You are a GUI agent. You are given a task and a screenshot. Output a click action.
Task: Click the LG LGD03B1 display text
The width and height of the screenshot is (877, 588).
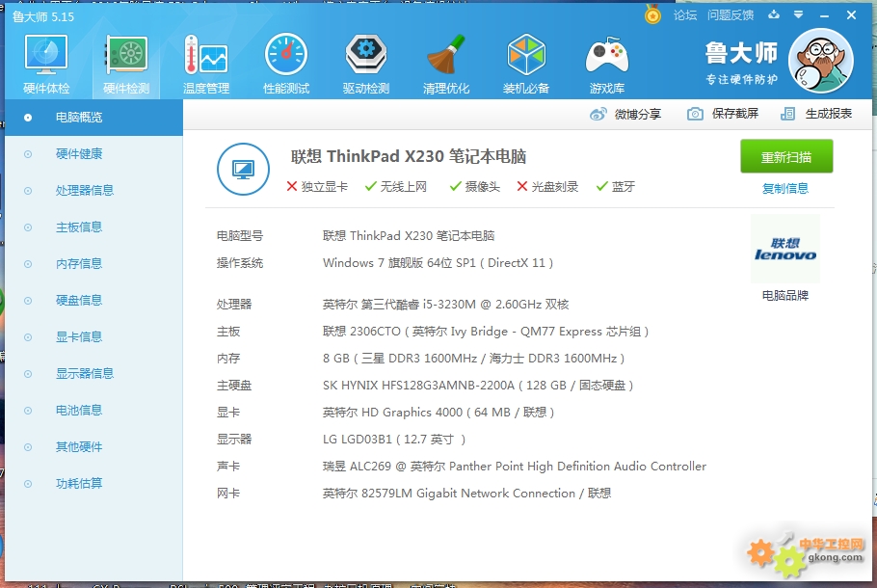coord(394,440)
